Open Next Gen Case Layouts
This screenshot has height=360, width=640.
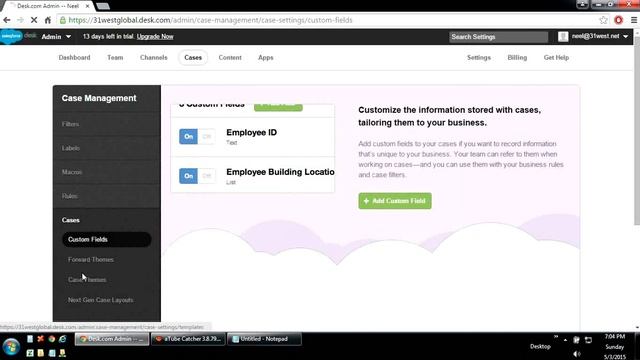tap(100, 300)
